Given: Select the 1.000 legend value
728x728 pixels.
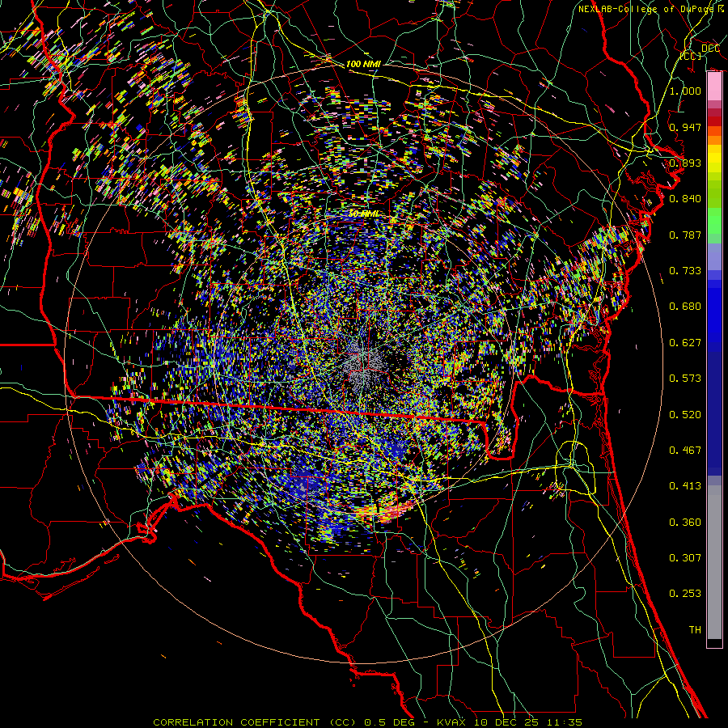Looking at the screenshot, I should [x=685, y=91].
